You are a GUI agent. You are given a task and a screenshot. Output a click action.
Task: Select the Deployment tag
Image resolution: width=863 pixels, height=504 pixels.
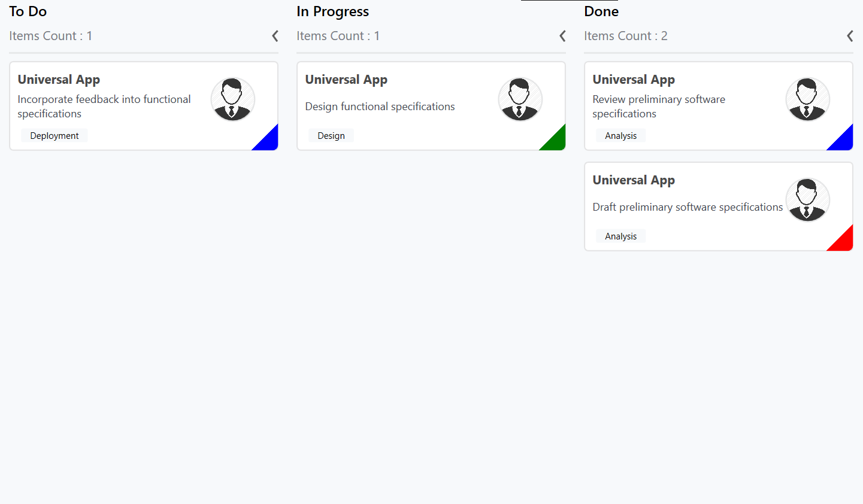tap(54, 136)
